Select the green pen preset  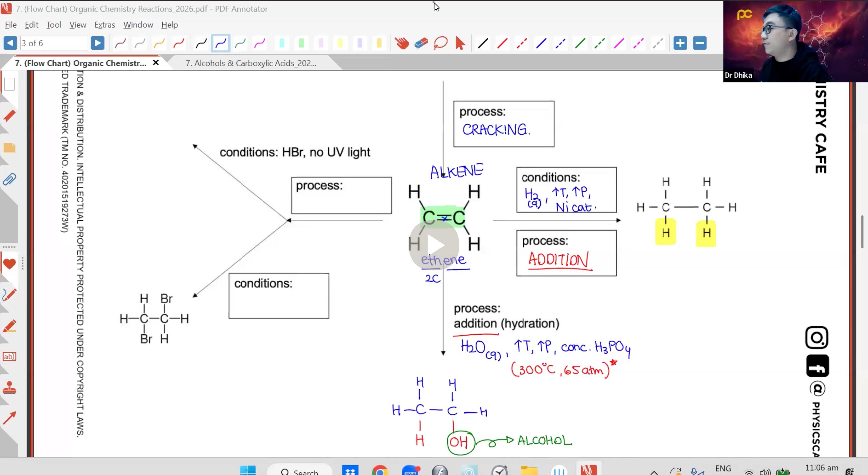(x=240, y=43)
